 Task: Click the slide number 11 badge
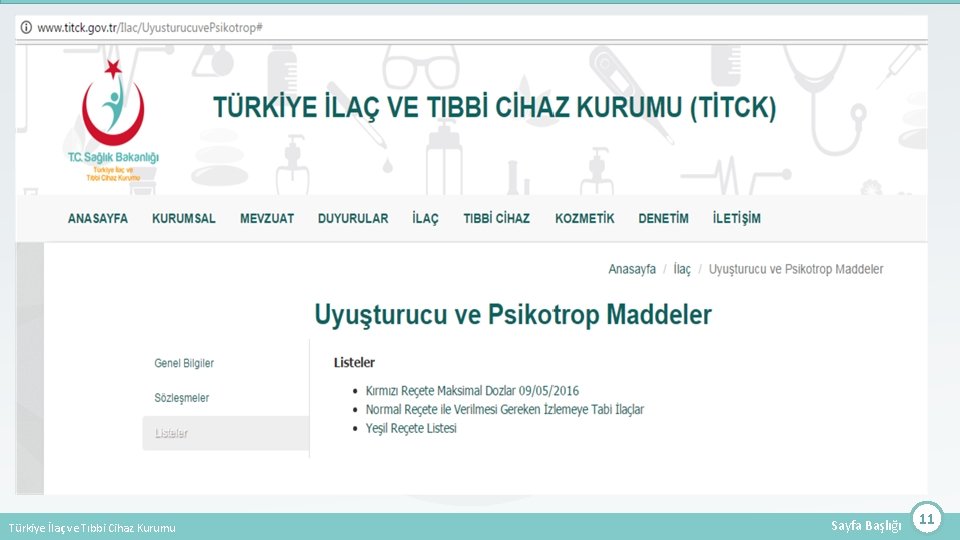pos(926,519)
